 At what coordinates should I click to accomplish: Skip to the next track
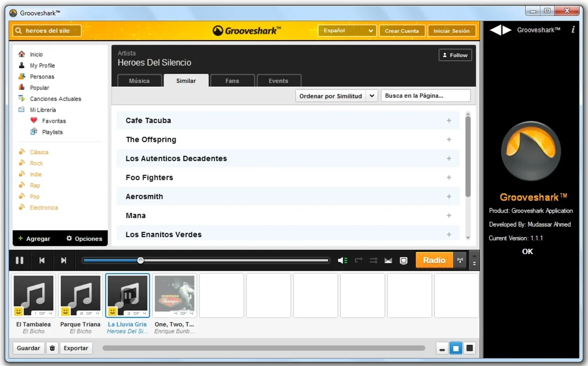point(64,260)
